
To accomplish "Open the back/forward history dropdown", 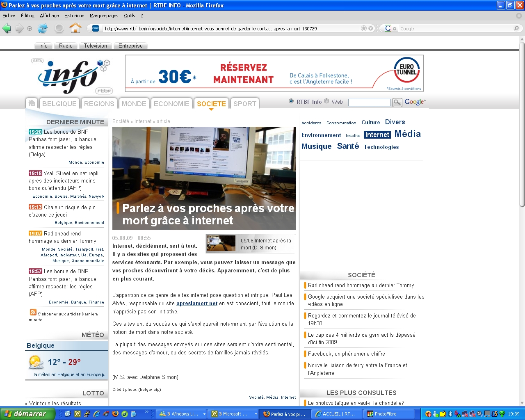I will click(30, 29).
